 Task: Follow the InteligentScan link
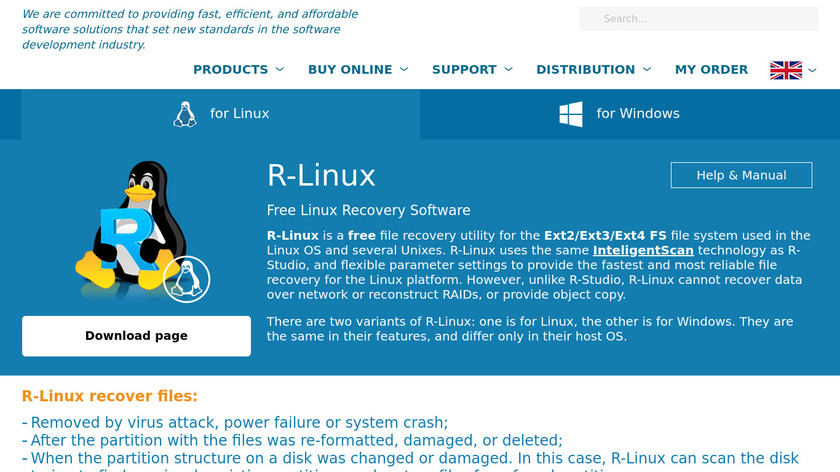(643, 250)
